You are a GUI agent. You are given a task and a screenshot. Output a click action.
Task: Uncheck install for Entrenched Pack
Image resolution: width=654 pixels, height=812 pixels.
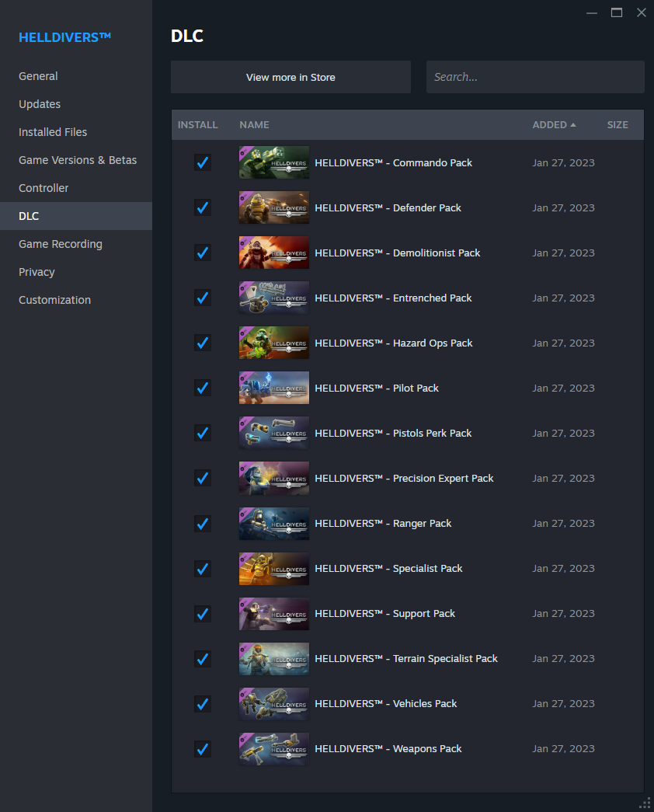(203, 298)
